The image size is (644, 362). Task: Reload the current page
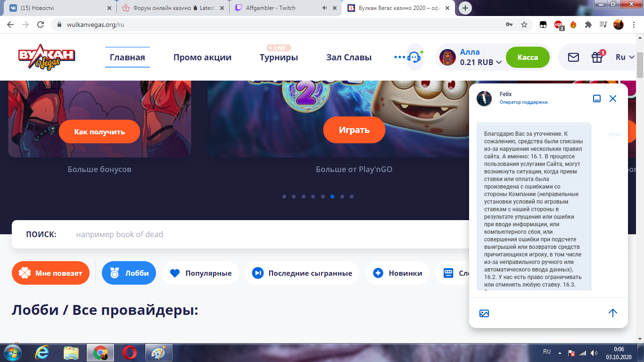(x=41, y=25)
